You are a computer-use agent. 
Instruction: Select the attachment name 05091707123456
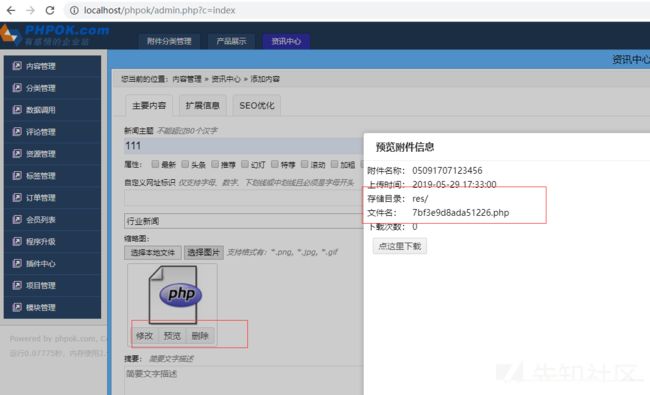point(447,170)
